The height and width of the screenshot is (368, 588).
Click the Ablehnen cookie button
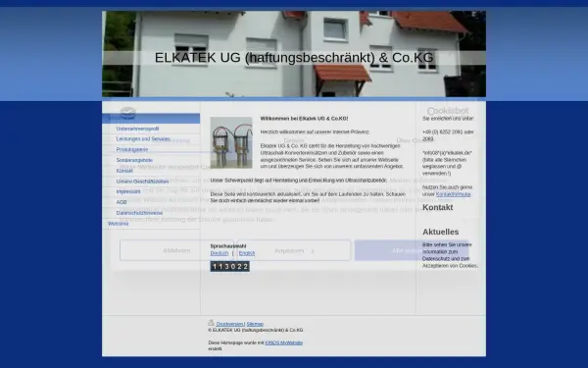click(x=176, y=250)
